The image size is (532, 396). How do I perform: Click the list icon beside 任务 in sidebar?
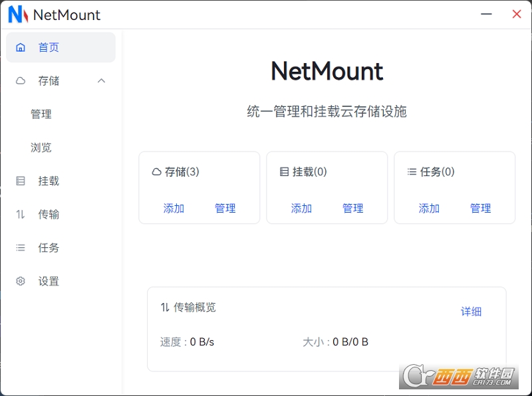pos(21,248)
